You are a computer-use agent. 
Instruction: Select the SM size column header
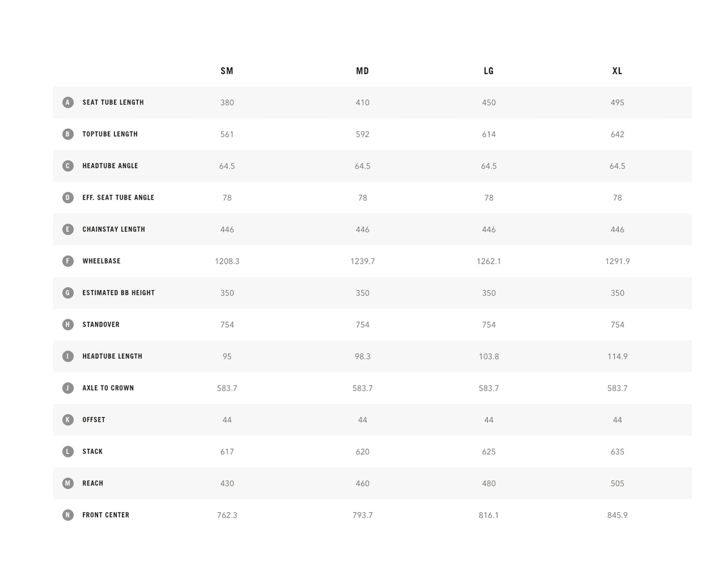point(227,71)
